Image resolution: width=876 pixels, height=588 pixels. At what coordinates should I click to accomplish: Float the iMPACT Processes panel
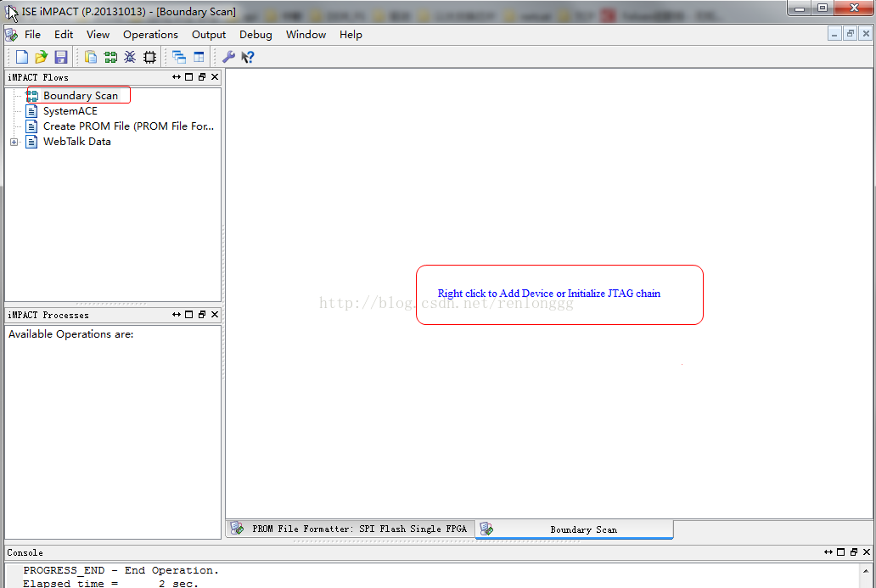tap(202, 315)
